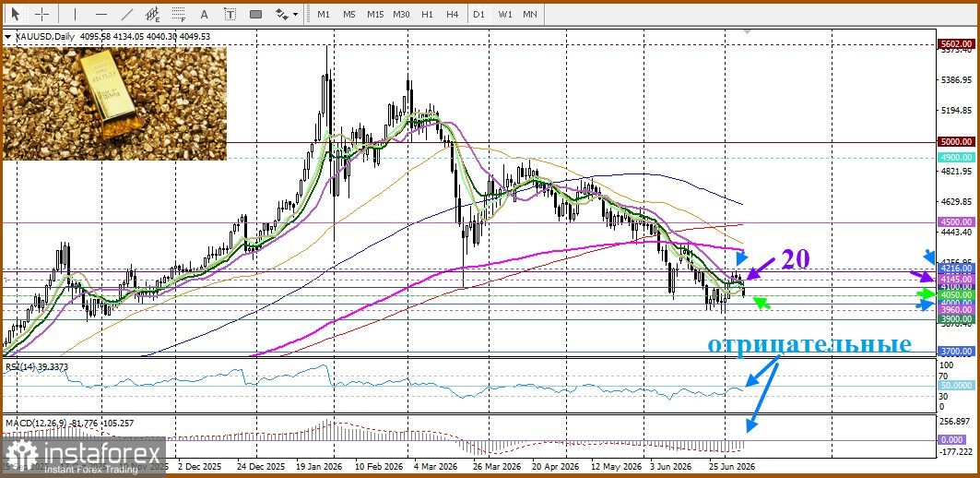Pick the Fibonacci retracement tool
The height and width of the screenshot is (478, 980).
(180, 14)
